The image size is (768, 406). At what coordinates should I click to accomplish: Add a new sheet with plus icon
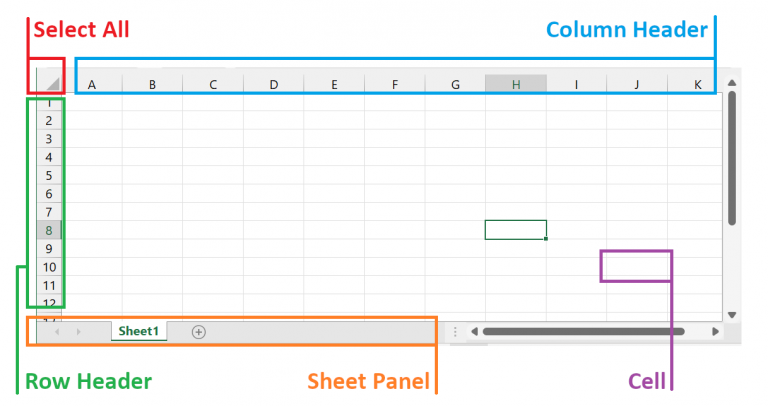[x=198, y=332]
